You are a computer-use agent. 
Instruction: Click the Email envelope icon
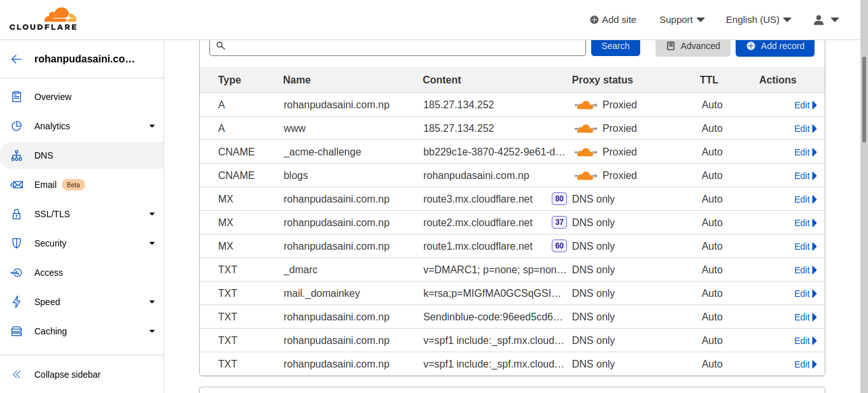click(17, 185)
